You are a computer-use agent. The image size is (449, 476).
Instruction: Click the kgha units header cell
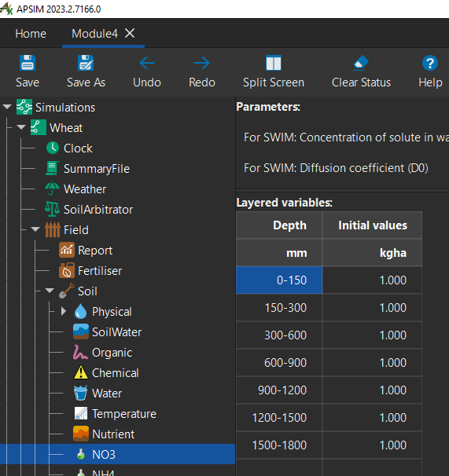[372, 253]
